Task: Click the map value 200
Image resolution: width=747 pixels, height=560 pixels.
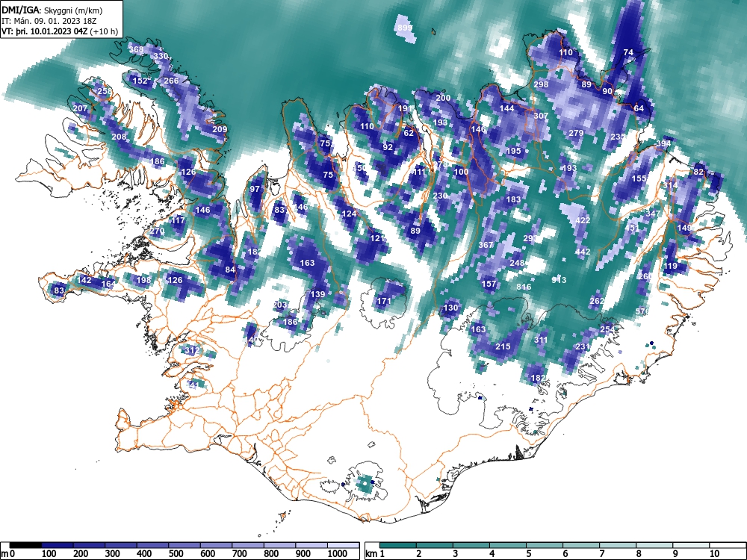Action: coord(443,98)
